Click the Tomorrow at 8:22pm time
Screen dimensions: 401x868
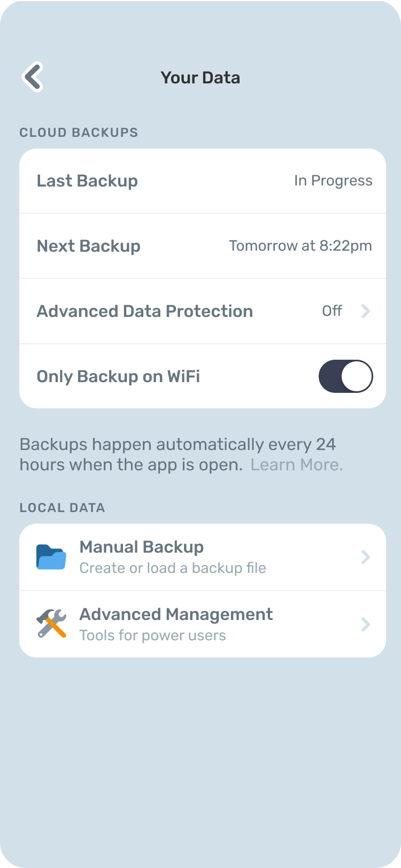point(300,246)
